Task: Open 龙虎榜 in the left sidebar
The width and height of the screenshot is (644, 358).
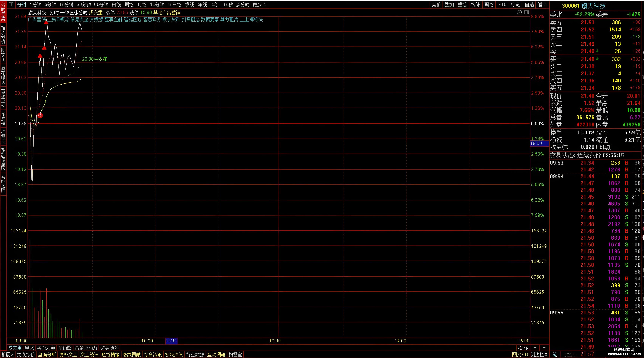Action: (3, 118)
